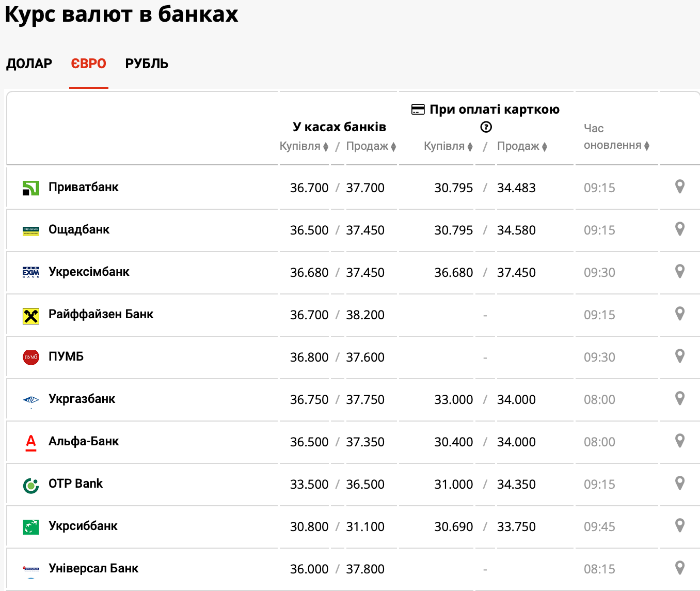
Task: Click the Укрсиббанк location pin icon
Action: tap(680, 525)
